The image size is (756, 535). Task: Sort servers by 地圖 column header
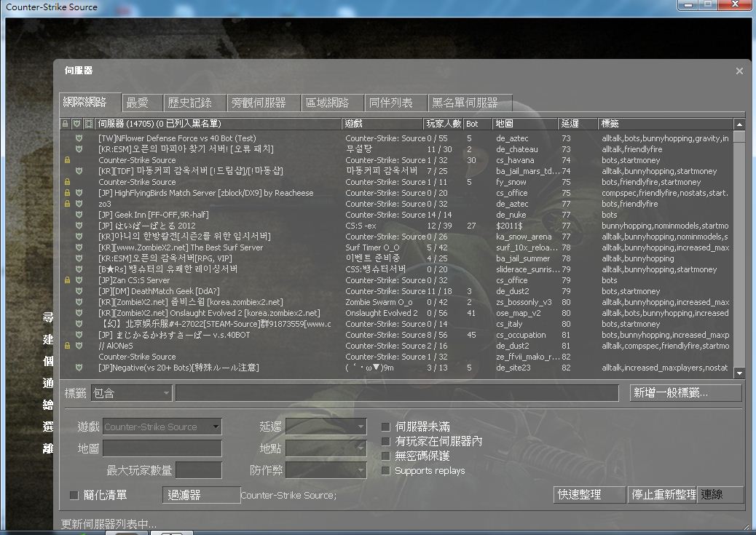pos(524,124)
